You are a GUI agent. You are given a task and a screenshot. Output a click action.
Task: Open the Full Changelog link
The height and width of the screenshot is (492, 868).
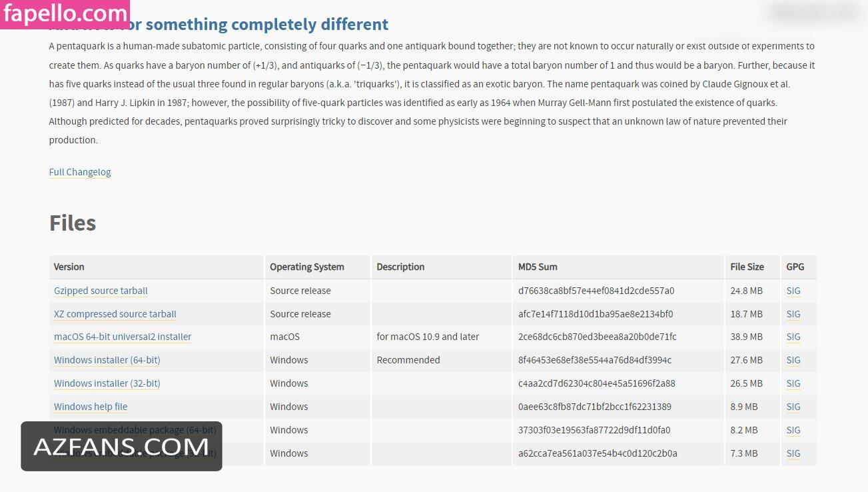(x=80, y=172)
